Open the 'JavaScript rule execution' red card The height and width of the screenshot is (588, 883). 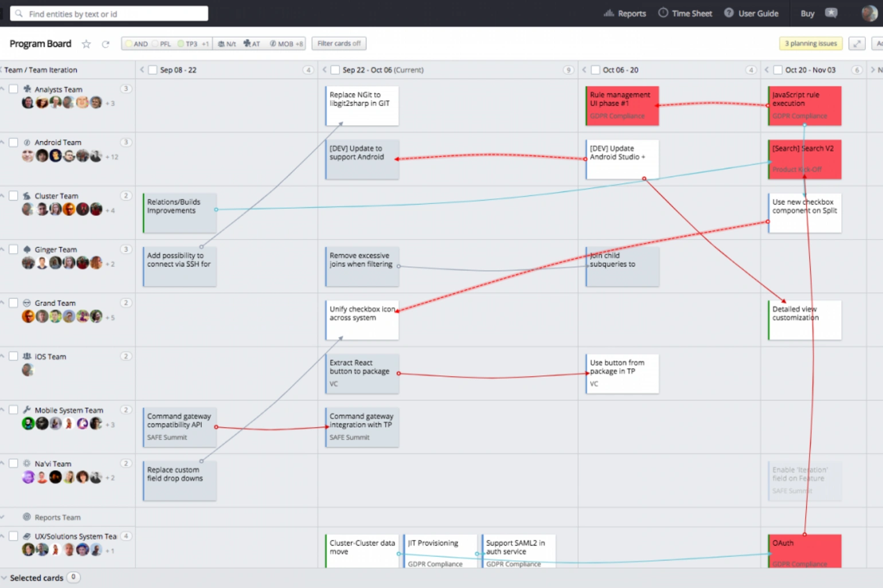(x=804, y=106)
